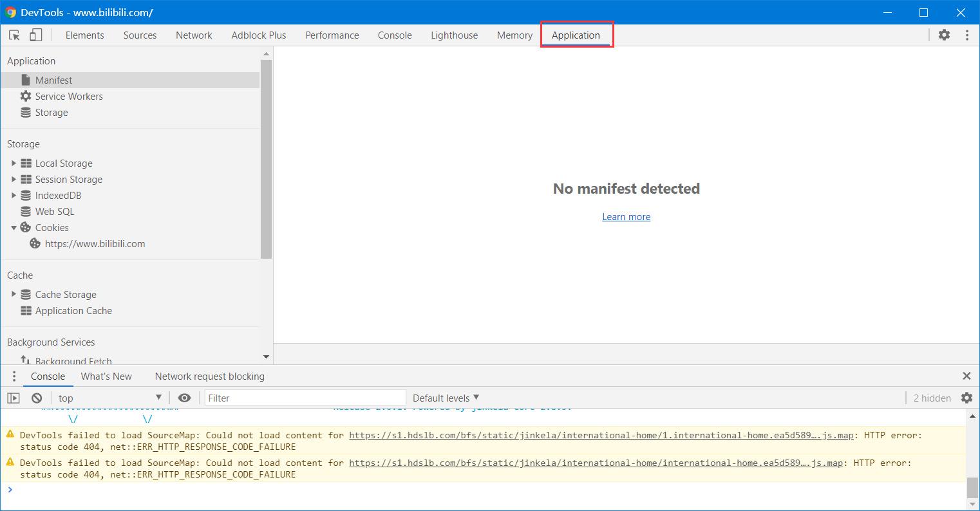Toggle the live expression eye icon
Screen dimensions: 980x511
(184, 398)
